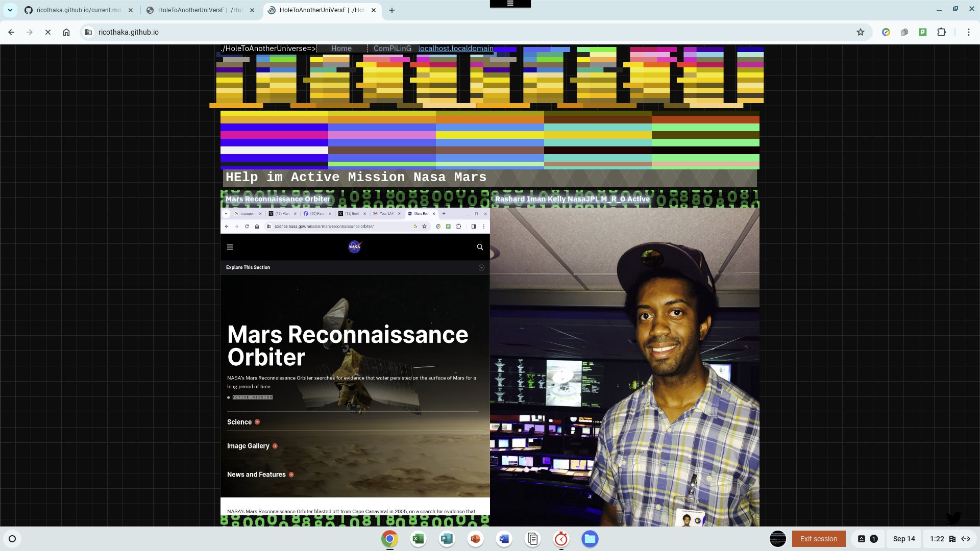Click the hamburger menu in NASA screenshot

(x=230, y=247)
